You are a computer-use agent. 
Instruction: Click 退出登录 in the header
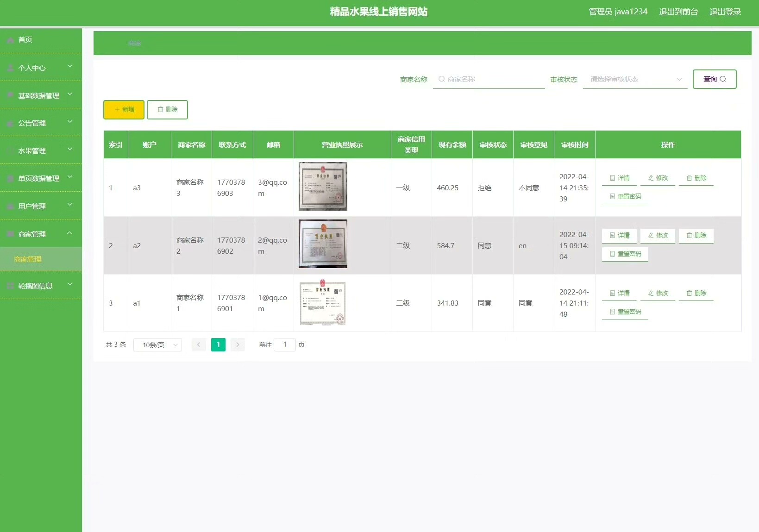[x=725, y=12]
